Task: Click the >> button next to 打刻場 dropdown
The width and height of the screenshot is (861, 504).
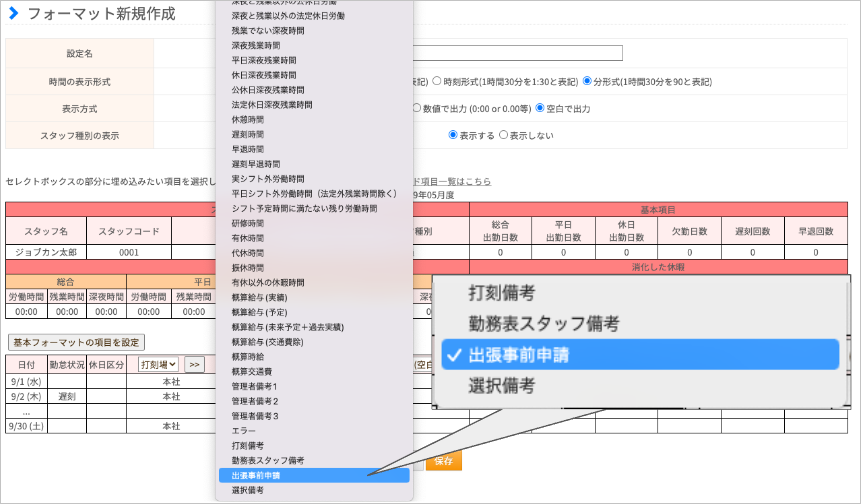Action: tap(194, 365)
